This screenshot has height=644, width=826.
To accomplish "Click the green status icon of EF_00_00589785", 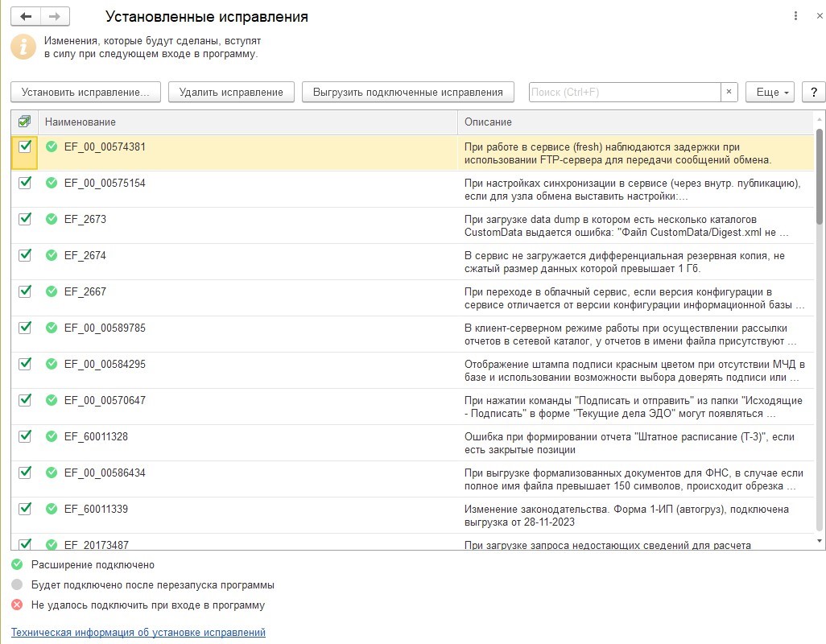I will click(x=51, y=328).
